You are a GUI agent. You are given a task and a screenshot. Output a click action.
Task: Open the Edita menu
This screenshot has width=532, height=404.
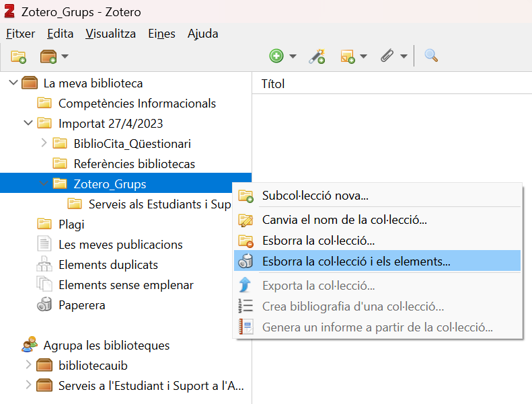point(60,34)
